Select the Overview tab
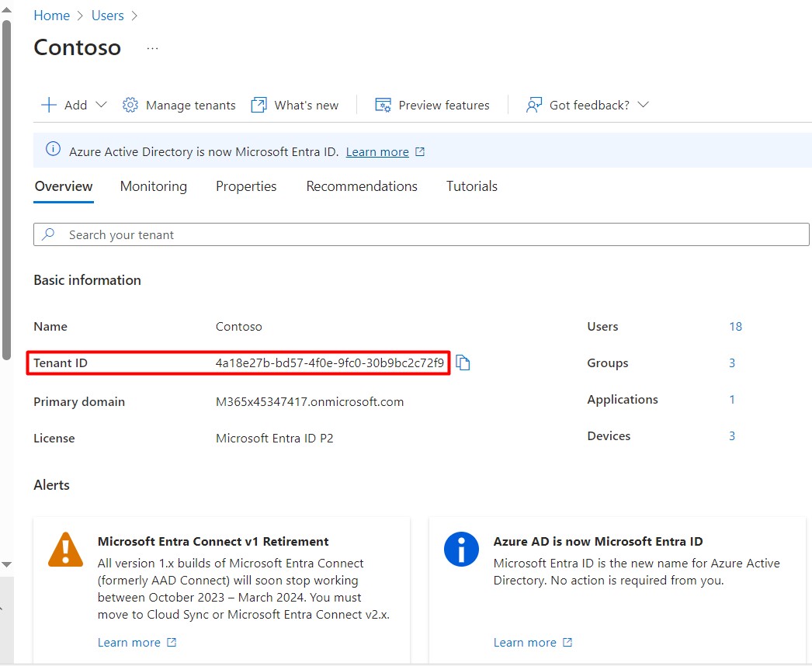 tap(64, 186)
